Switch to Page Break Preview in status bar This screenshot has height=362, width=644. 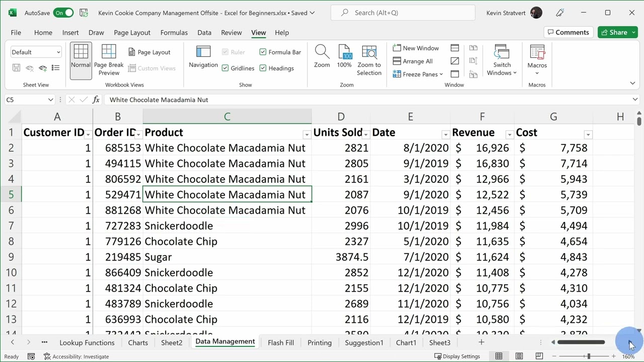pyautogui.click(x=539, y=356)
